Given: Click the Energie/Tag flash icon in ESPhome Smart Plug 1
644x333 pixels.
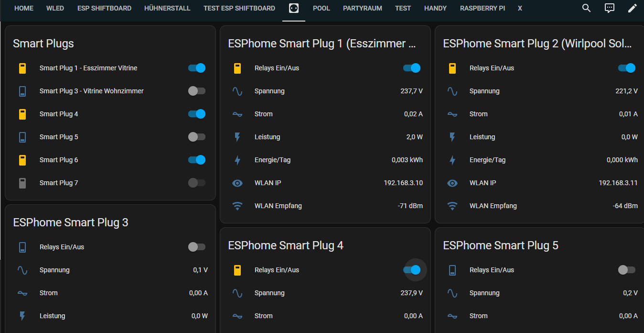Looking at the screenshot, I should pyautogui.click(x=237, y=160).
